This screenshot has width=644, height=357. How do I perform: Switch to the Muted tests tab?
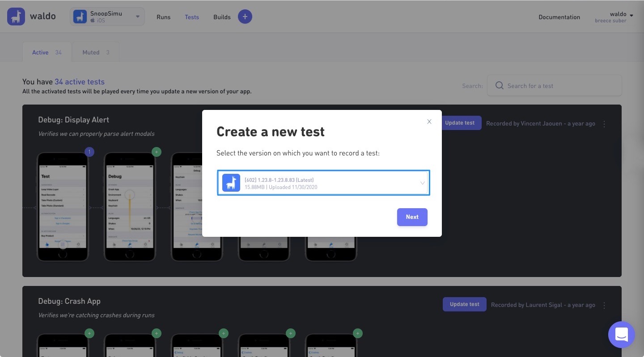[x=96, y=52]
